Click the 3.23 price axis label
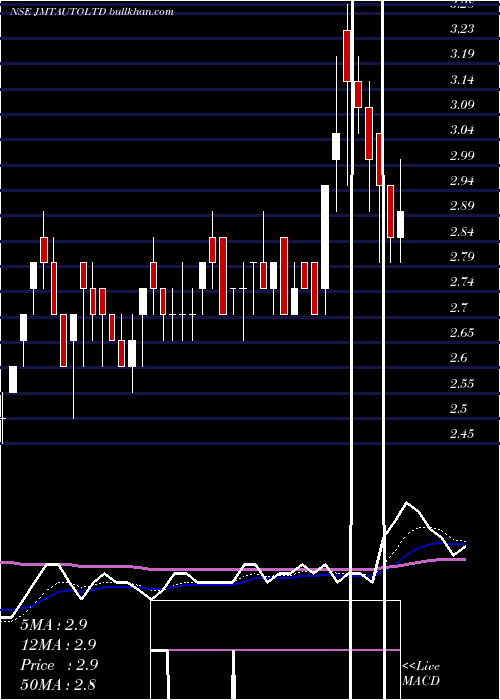 tap(462, 29)
